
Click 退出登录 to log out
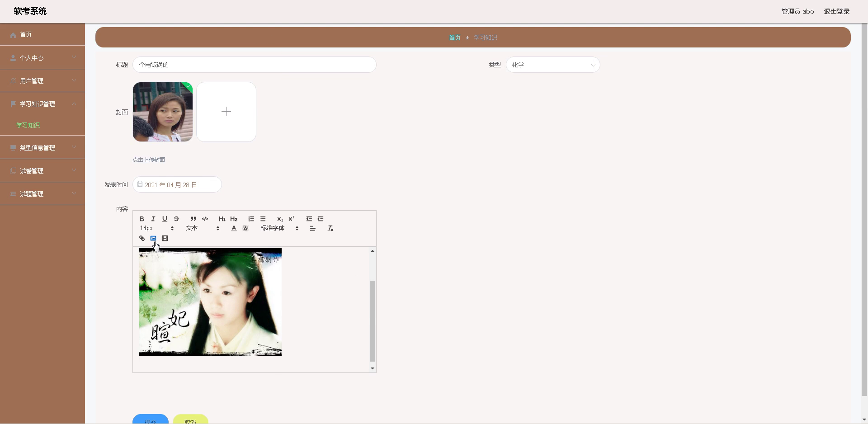837,11
